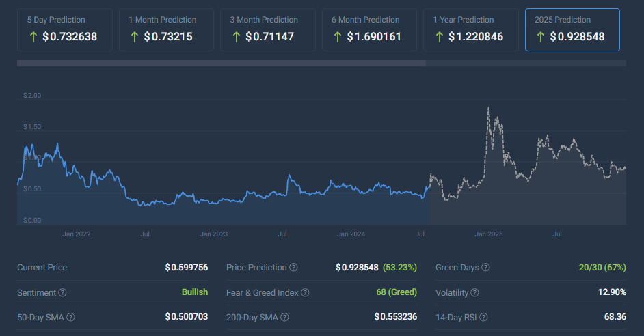Click the Current Price label
This screenshot has height=336, width=644.
(42, 268)
